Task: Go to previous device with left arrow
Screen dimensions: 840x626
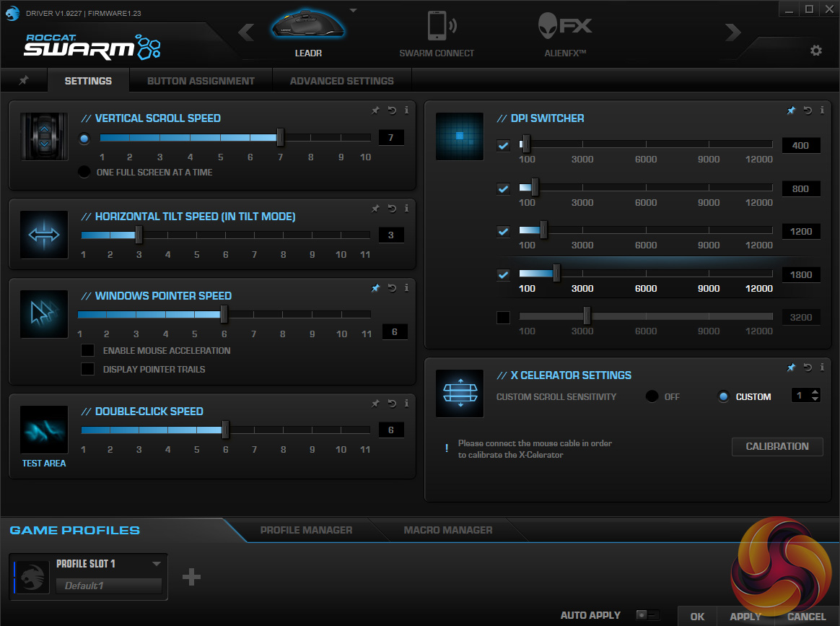Action: (x=246, y=32)
